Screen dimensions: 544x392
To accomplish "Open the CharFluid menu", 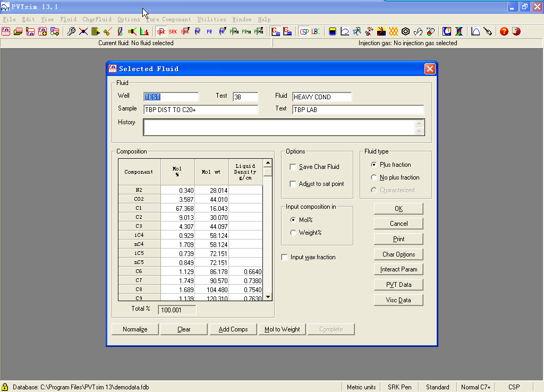I will coord(97,20).
